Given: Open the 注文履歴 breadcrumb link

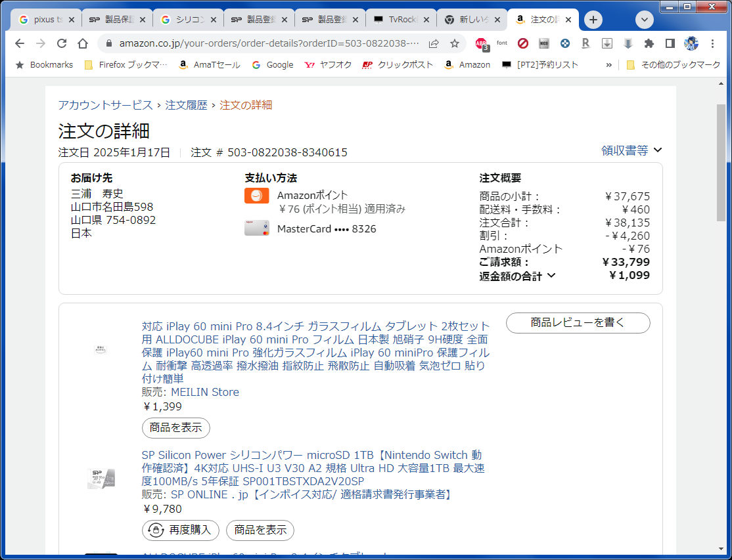Looking at the screenshot, I should [186, 105].
